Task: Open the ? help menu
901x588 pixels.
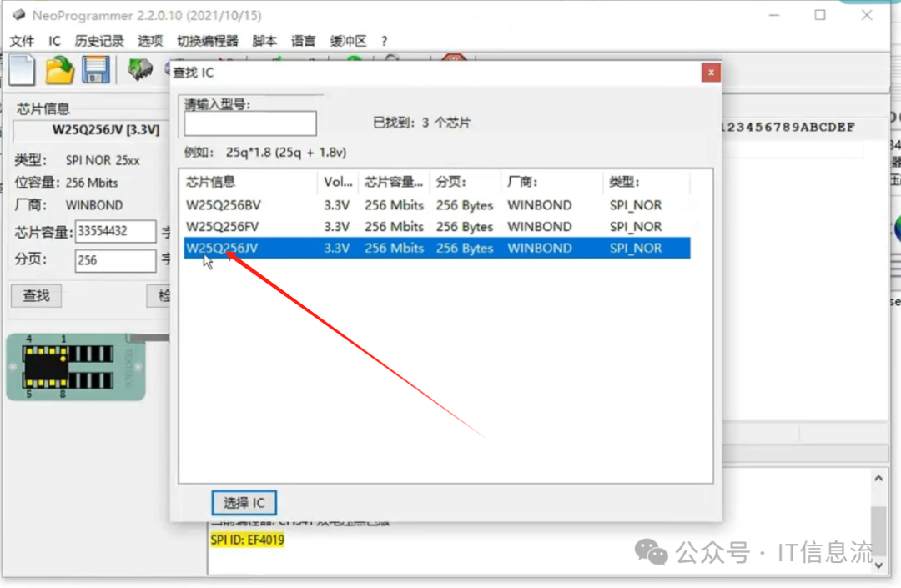Action: pyautogui.click(x=384, y=41)
